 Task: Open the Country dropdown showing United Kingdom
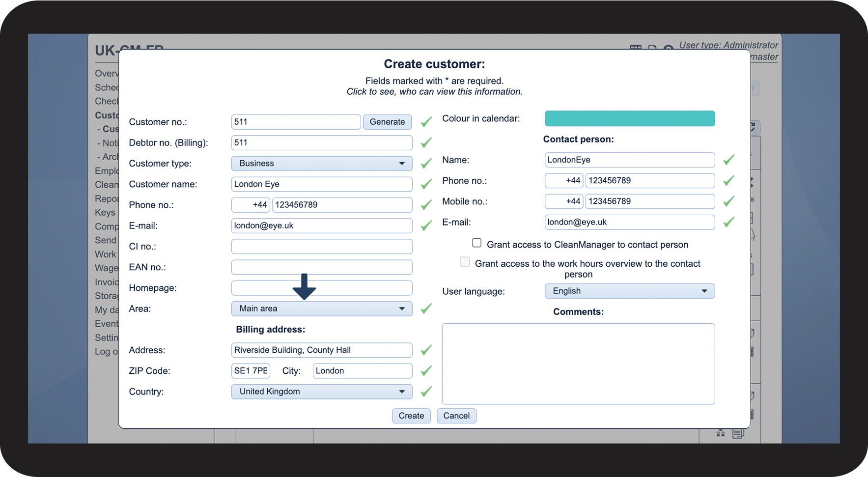pos(322,392)
